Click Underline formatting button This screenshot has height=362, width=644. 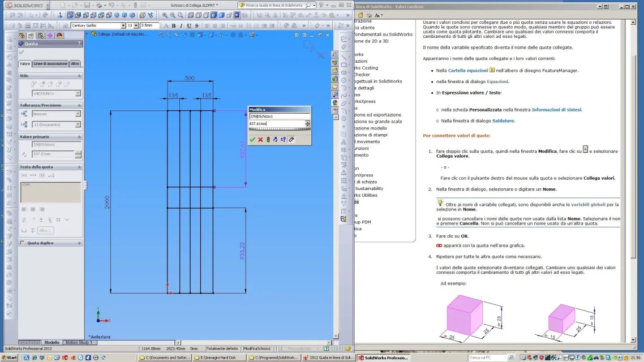tap(189, 25)
